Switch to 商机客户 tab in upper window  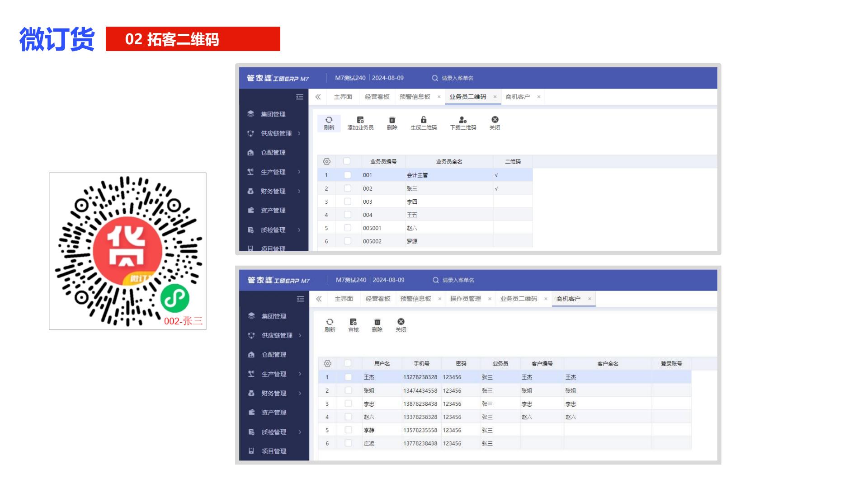517,97
